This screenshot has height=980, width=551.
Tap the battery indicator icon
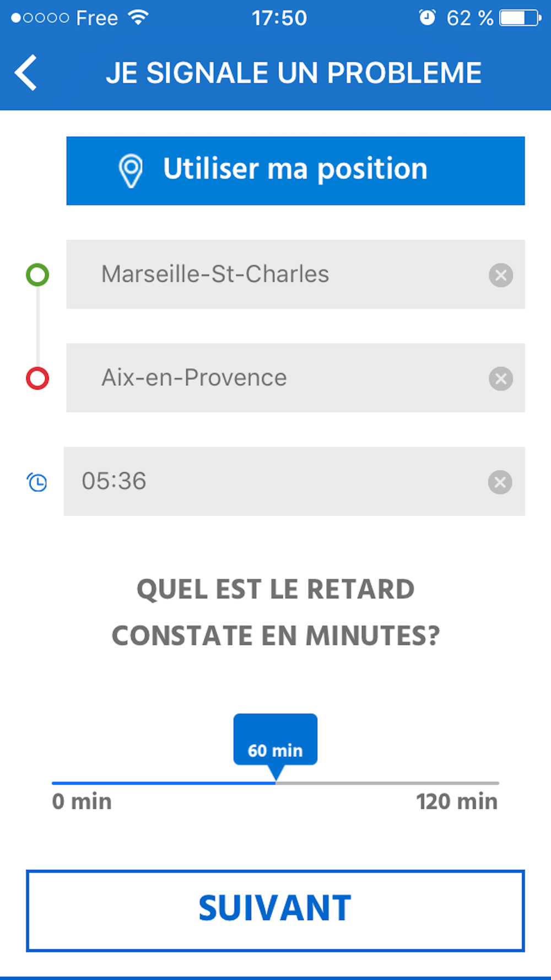click(520, 18)
